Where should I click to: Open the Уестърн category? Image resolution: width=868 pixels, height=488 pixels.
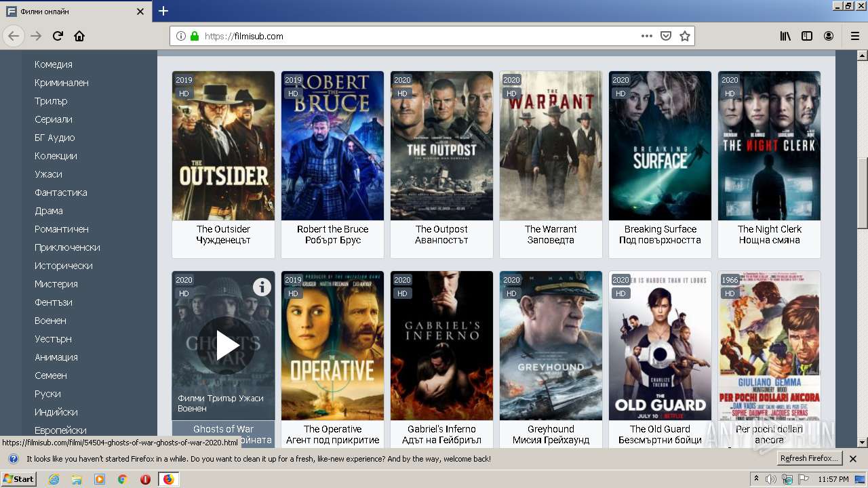[x=53, y=339]
